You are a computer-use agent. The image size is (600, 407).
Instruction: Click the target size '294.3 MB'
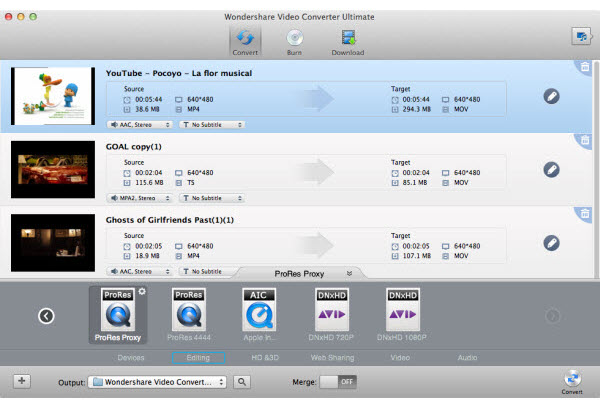[417, 109]
